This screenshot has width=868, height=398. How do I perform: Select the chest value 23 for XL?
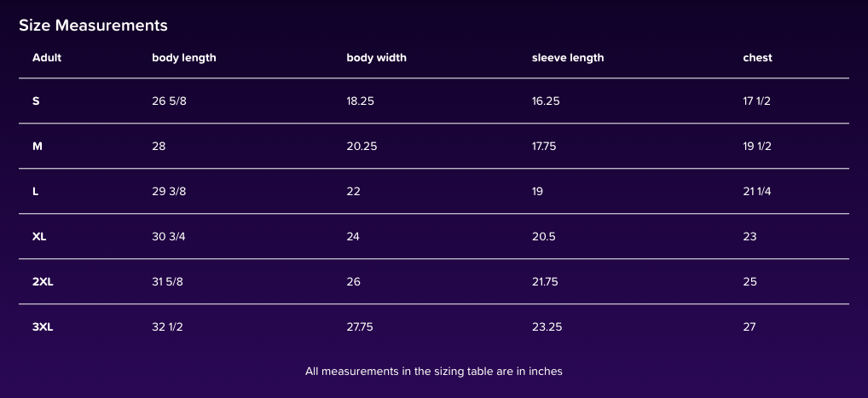[749, 236]
